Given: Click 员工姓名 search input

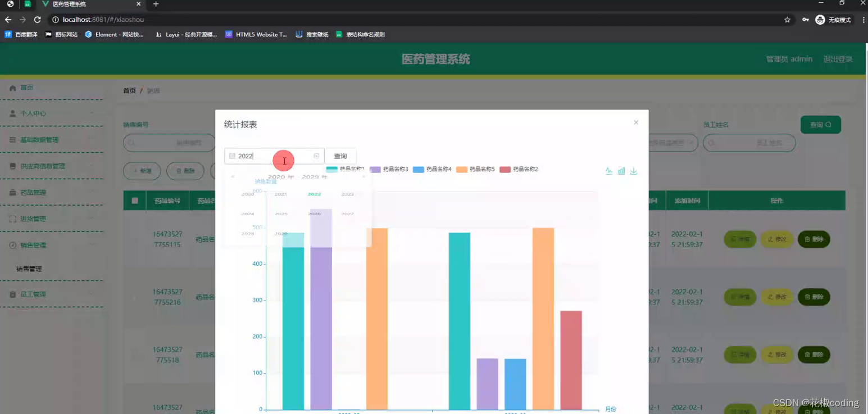Looking at the screenshot, I should (749, 143).
